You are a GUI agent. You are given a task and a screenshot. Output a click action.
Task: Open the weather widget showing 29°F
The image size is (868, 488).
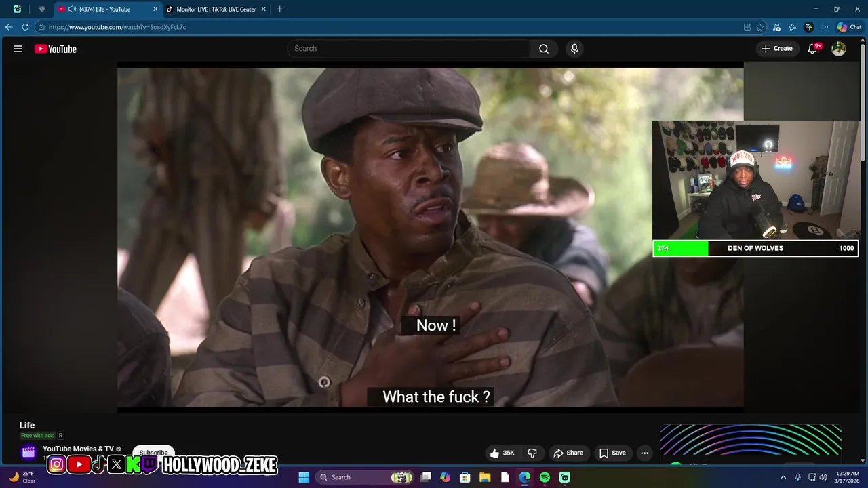click(x=22, y=477)
